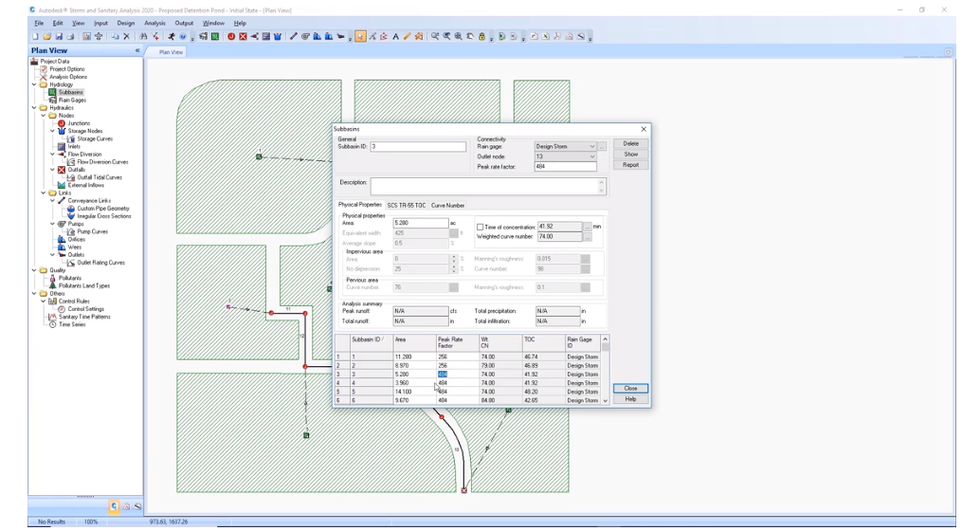The image size is (980, 531).
Task: Click the Delete X toolbar icon
Action: click(127, 37)
